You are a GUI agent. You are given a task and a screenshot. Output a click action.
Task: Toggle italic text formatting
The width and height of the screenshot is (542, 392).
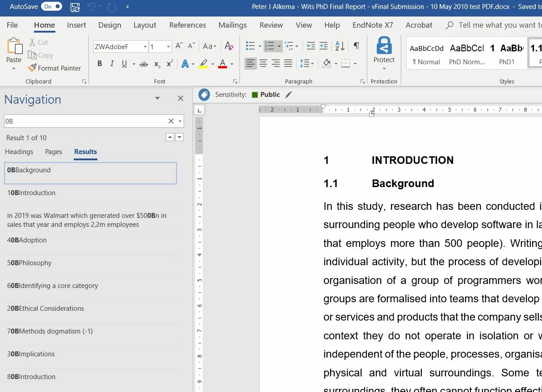click(x=112, y=64)
